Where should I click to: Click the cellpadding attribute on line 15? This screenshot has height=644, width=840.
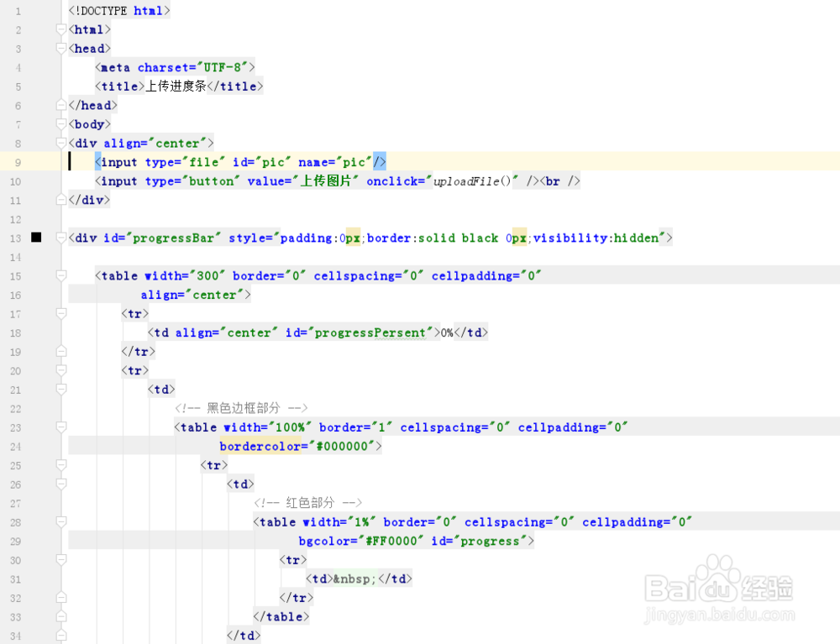click(x=486, y=276)
